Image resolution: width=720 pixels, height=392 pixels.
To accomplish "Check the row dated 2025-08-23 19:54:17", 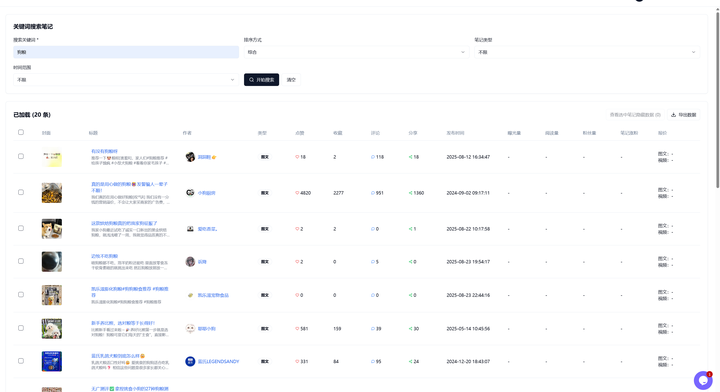I will (x=21, y=261).
